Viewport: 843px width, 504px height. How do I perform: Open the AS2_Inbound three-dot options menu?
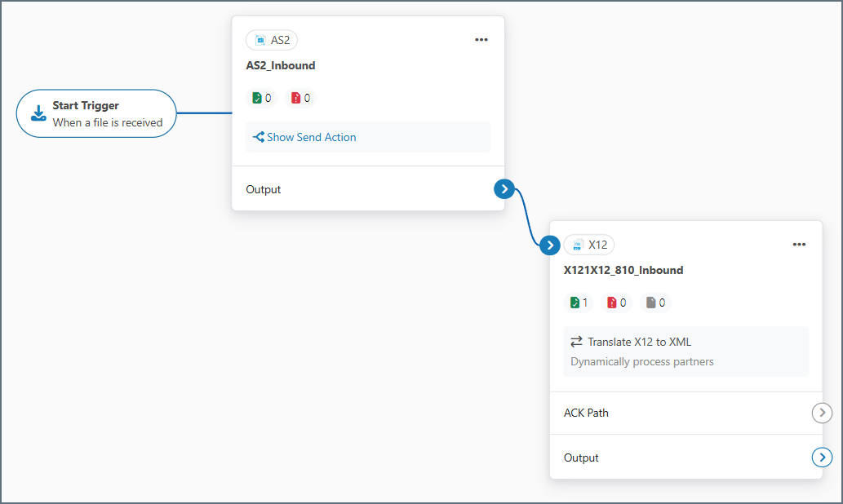[481, 40]
